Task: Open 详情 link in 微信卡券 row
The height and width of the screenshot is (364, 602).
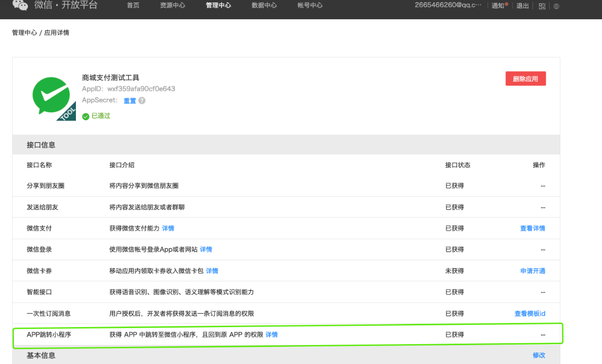Action: pyautogui.click(x=212, y=271)
